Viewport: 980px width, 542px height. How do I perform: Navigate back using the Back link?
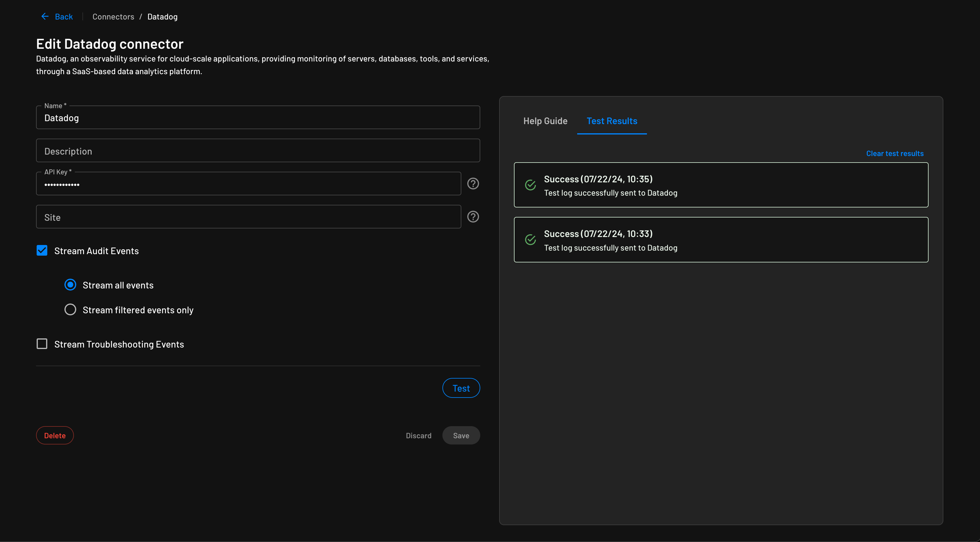(x=64, y=16)
